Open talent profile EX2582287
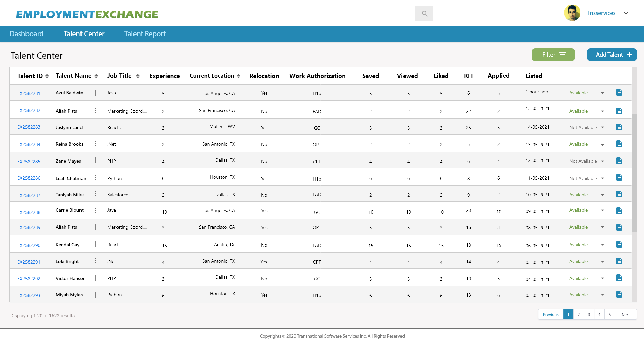The height and width of the screenshot is (343, 644). pos(29,195)
